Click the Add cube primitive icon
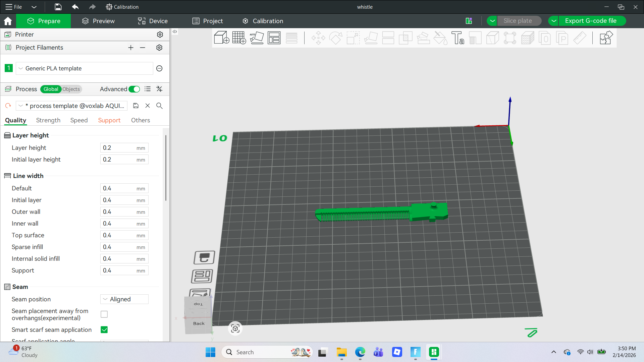The image size is (644, 362). [x=221, y=38]
